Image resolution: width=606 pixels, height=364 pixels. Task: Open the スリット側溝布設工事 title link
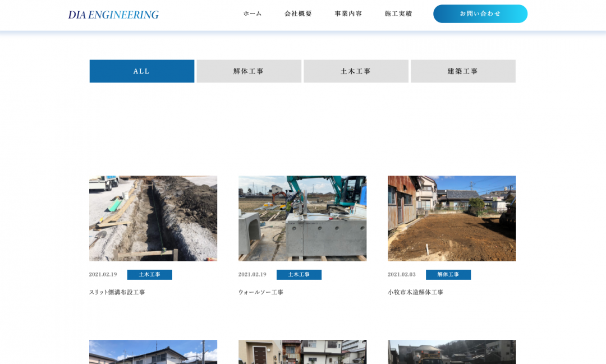click(117, 292)
